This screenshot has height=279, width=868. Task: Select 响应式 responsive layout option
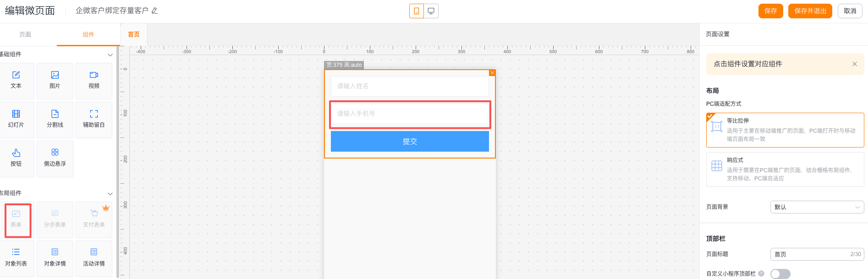[x=785, y=170]
